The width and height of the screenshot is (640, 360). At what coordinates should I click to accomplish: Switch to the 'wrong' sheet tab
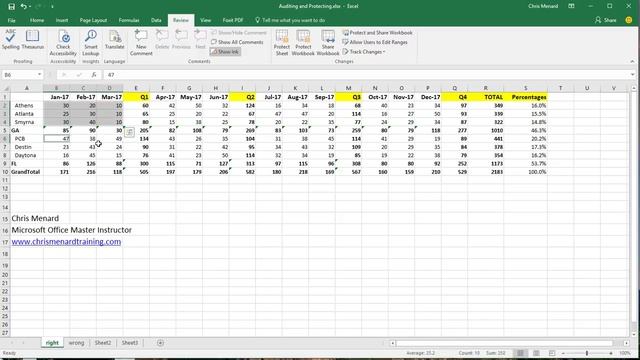click(76, 343)
